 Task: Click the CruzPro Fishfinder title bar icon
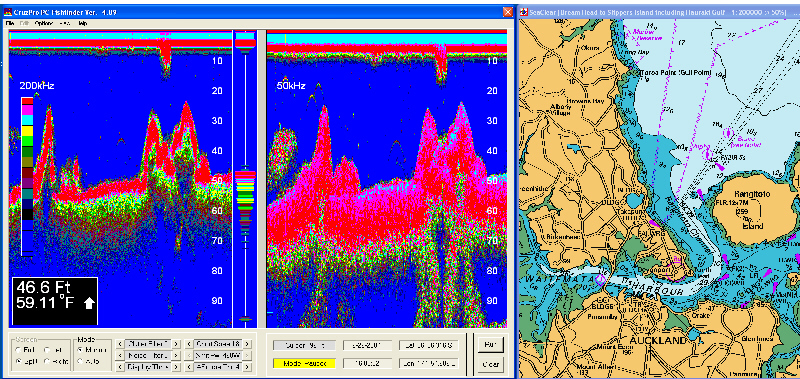click(7, 12)
